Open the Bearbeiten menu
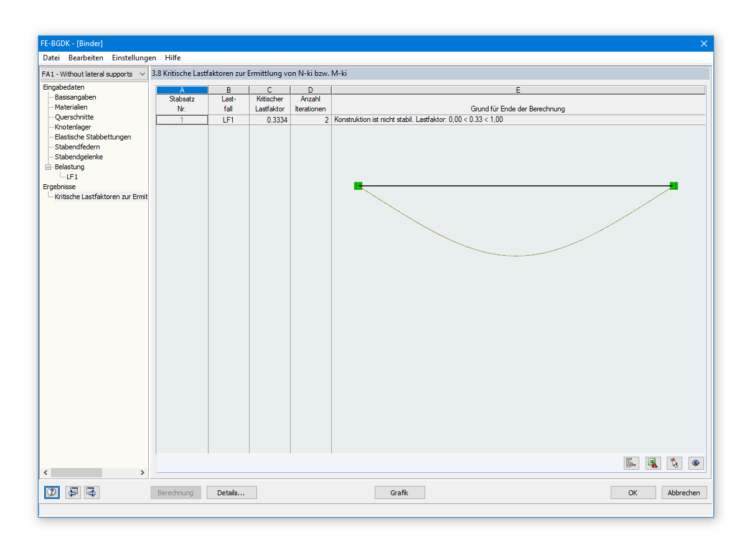747x560 pixels. [86, 58]
